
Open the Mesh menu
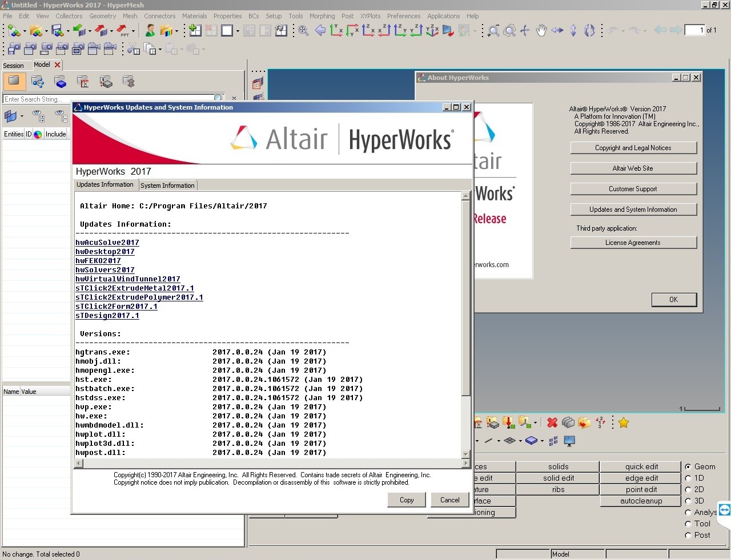(130, 16)
